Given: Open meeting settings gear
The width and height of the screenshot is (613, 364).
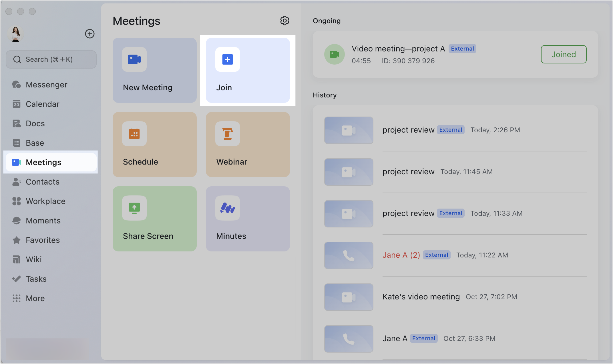Looking at the screenshot, I should click(285, 21).
